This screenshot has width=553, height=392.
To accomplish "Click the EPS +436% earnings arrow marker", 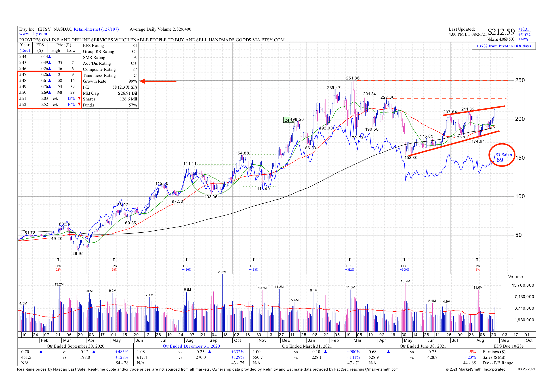I will click(187, 259).
